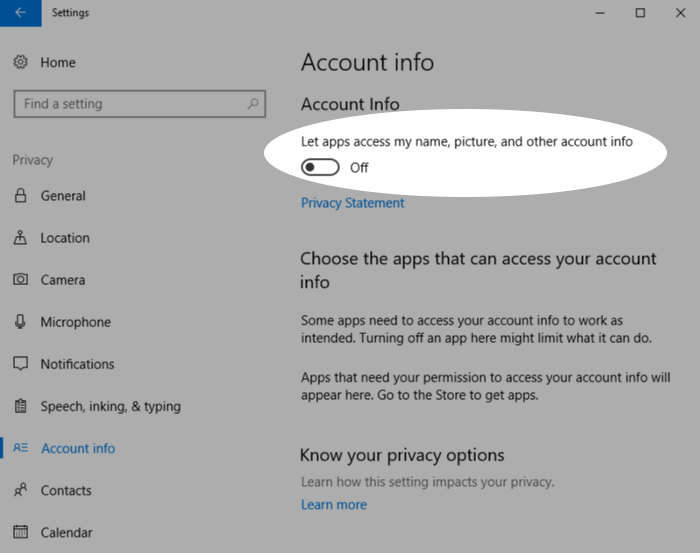Click the search magnifier icon
The width and height of the screenshot is (700, 553).
(x=253, y=104)
